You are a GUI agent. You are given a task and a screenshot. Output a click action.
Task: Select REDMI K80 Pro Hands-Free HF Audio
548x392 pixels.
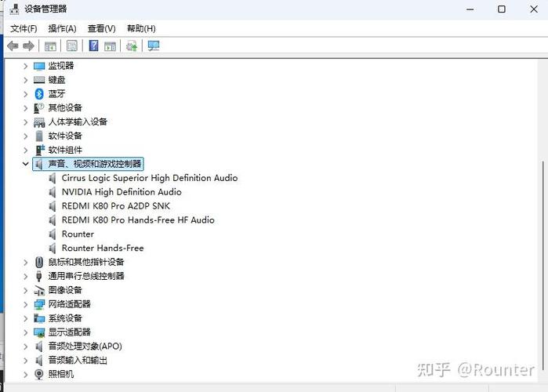(138, 220)
